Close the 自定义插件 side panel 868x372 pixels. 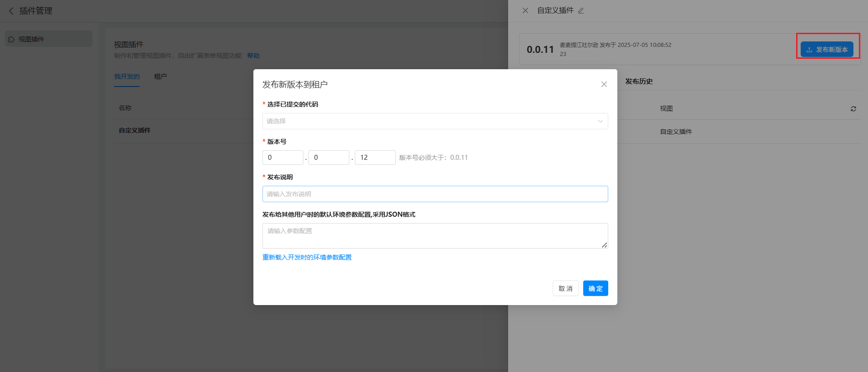coord(525,10)
